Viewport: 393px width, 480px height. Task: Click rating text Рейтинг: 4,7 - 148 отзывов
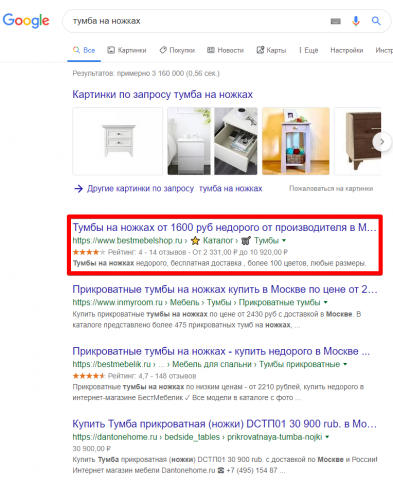click(x=152, y=376)
